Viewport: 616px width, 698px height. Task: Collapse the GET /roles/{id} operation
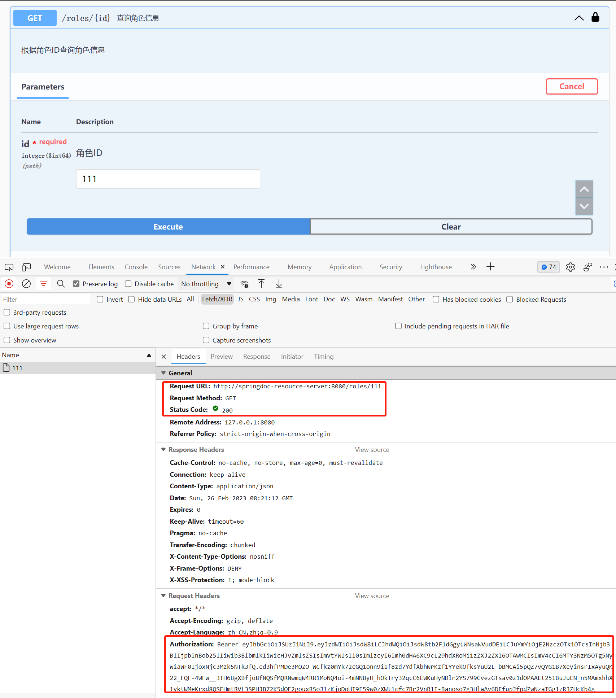click(579, 18)
